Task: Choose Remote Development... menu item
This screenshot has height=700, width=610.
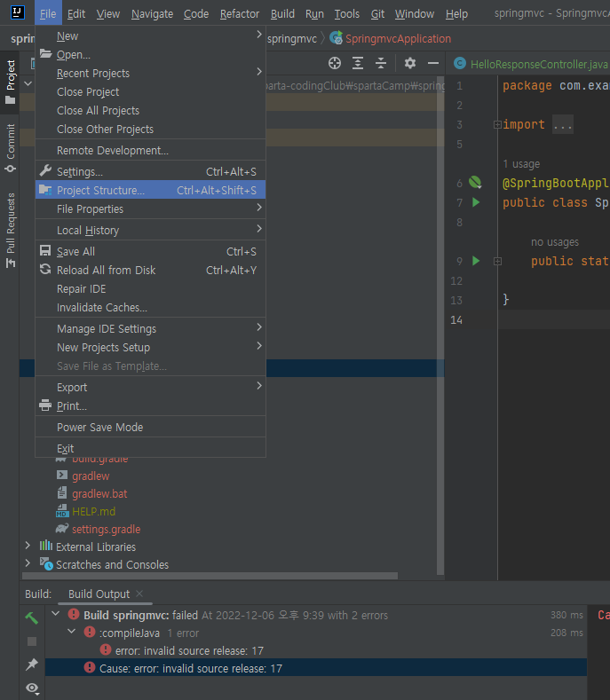Action: [150, 150]
